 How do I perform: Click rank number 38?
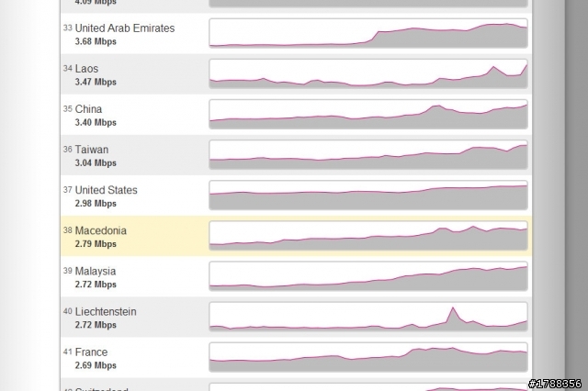[x=67, y=230]
